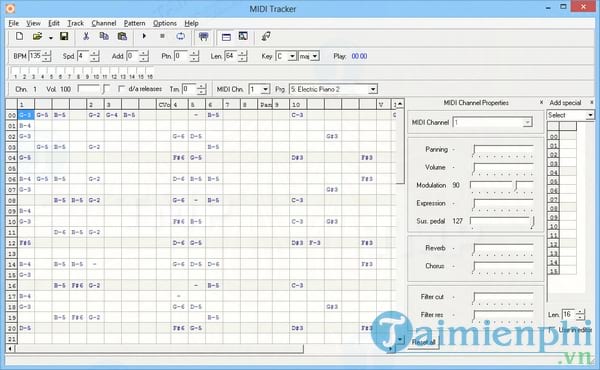The width and height of the screenshot is (600, 370).
Task: Click the music note icon in toolbar
Action: 266,36
